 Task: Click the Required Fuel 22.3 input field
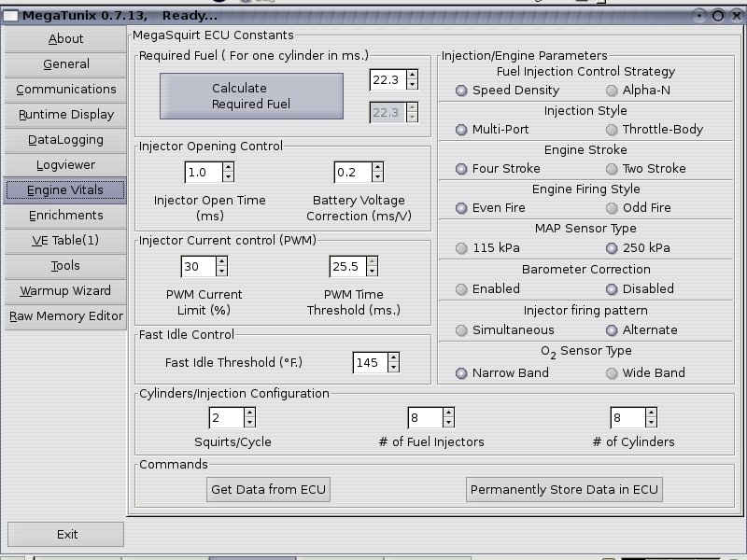pos(388,80)
